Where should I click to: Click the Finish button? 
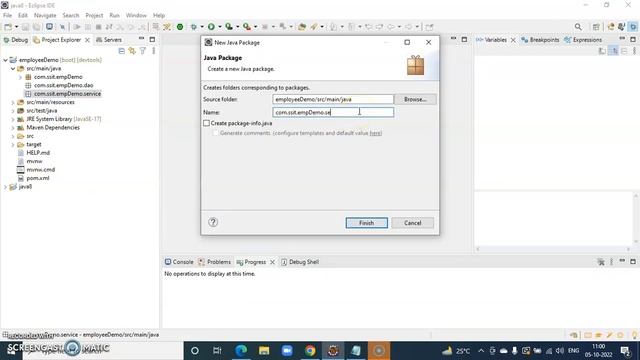(367, 223)
